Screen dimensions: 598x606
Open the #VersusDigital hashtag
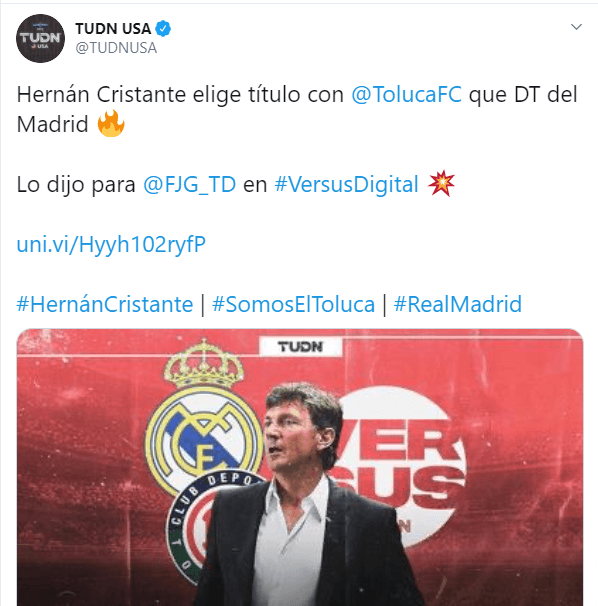(346, 184)
